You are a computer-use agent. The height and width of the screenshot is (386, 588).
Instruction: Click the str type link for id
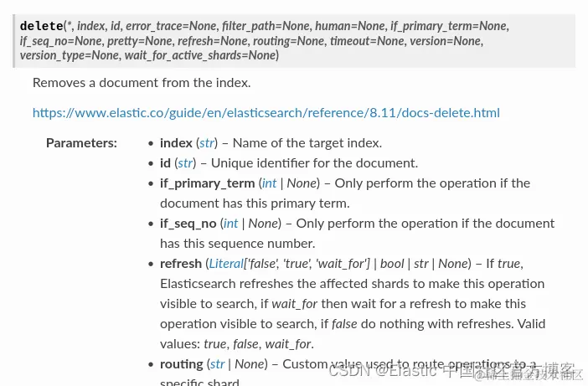(x=185, y=163)
